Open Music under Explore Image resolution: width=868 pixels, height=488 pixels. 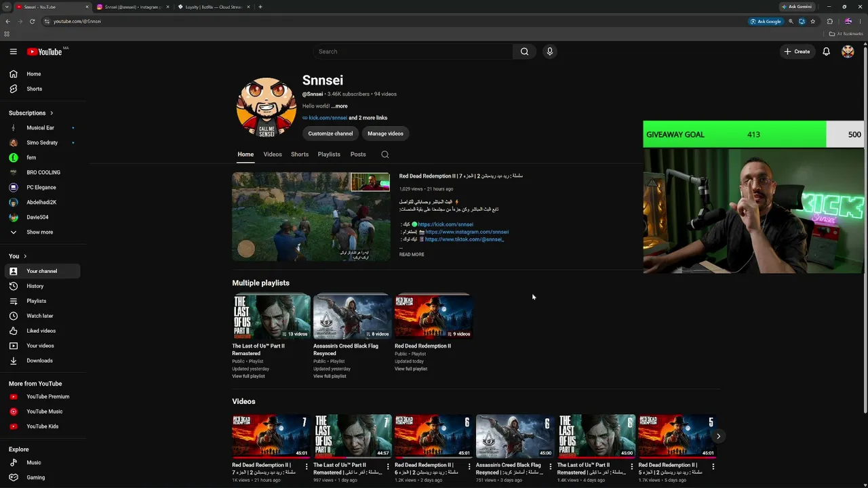pyautogui.click(x=42, y=462)
